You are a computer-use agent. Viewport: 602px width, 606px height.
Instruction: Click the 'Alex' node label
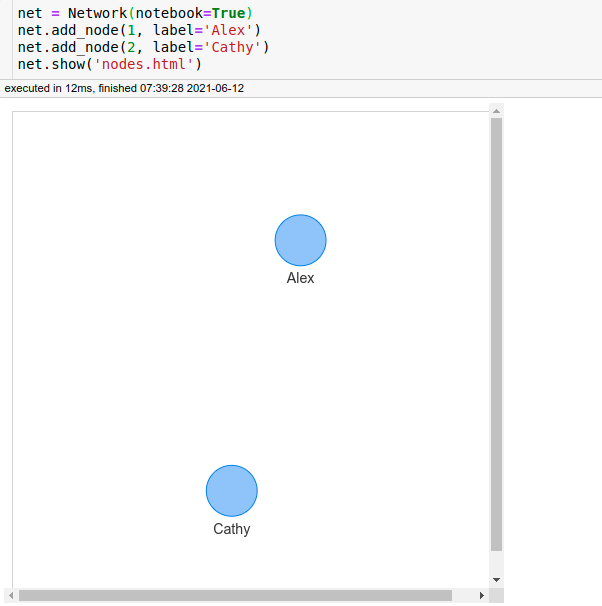pos(300,278)
